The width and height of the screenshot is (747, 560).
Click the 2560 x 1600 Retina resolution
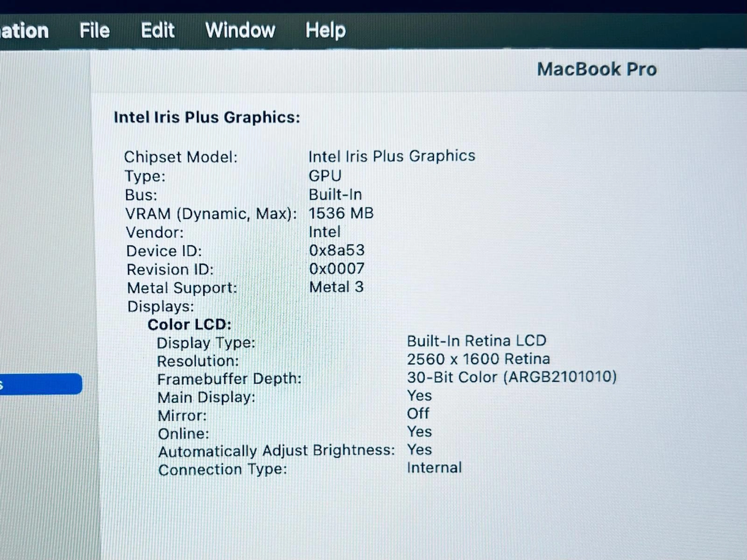[x=478, y=359]
